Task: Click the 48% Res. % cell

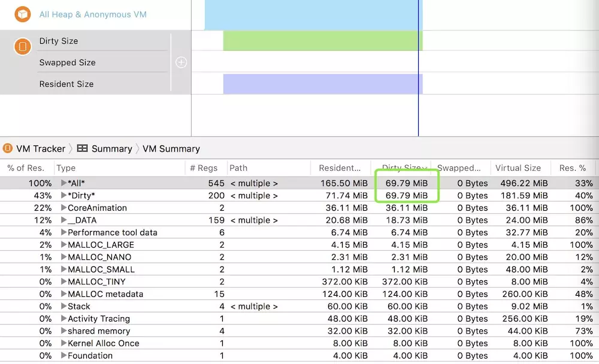Action: pyautogui.click(x=583, y=294)
